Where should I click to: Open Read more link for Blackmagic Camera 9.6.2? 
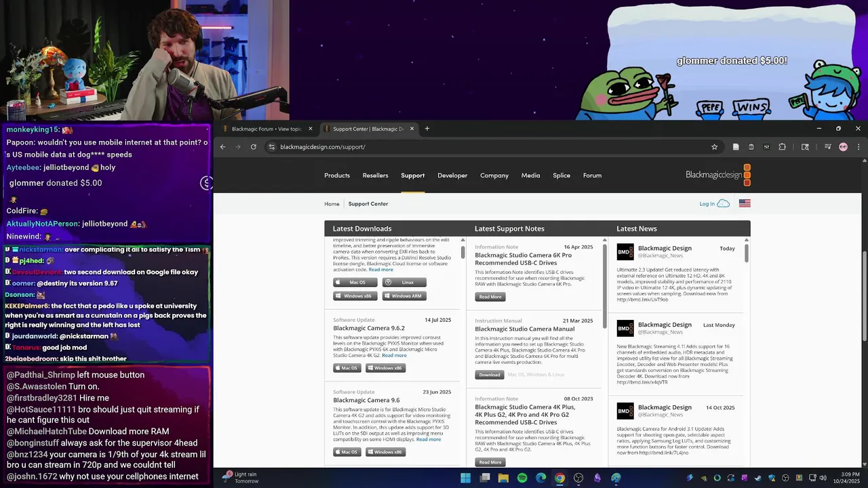[394, 356]
